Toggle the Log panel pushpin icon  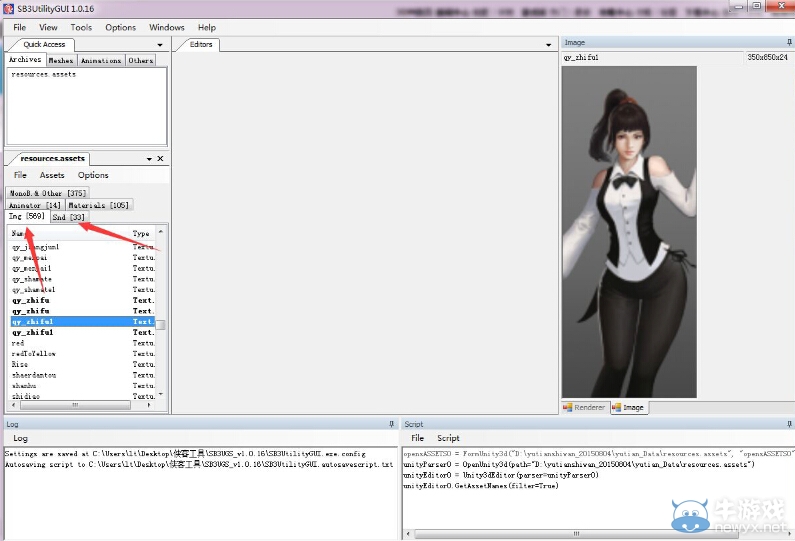(x=391, y=424)
